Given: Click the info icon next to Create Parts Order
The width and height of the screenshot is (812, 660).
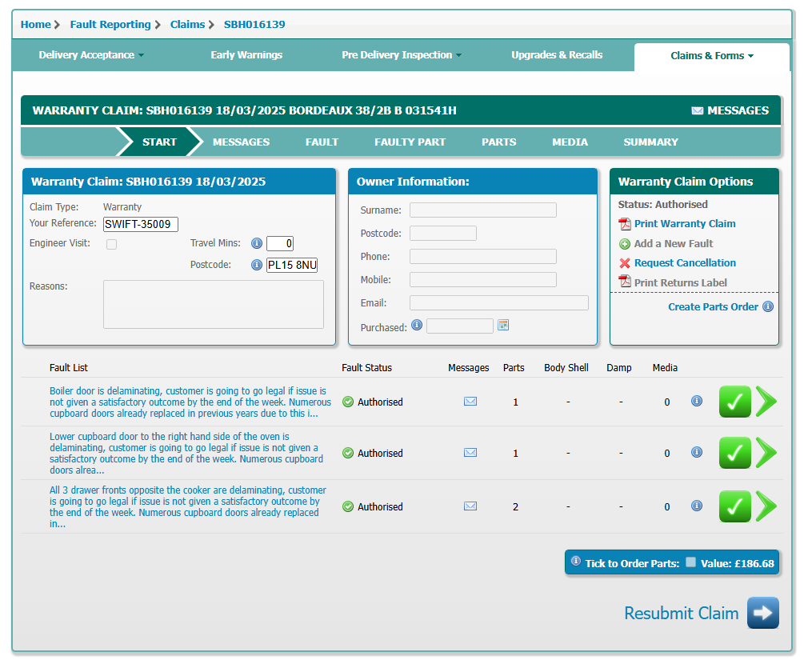Looking at the screenshot, I should point(768,306).
